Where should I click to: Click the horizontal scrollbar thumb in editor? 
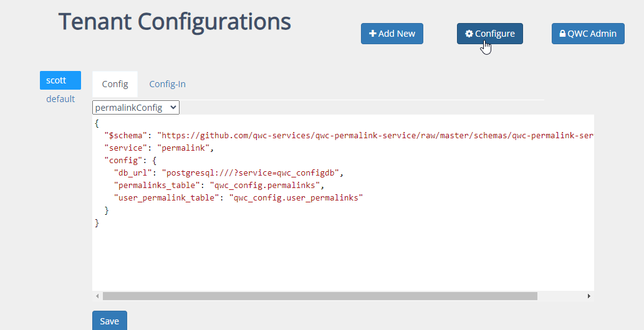319,296
